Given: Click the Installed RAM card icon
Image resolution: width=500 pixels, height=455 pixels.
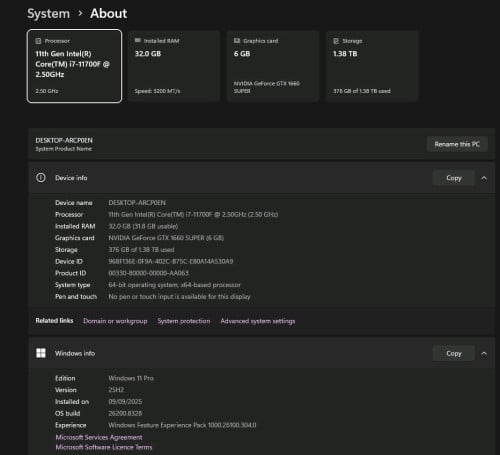Looking at the screenshot, I should coord(138,40).
